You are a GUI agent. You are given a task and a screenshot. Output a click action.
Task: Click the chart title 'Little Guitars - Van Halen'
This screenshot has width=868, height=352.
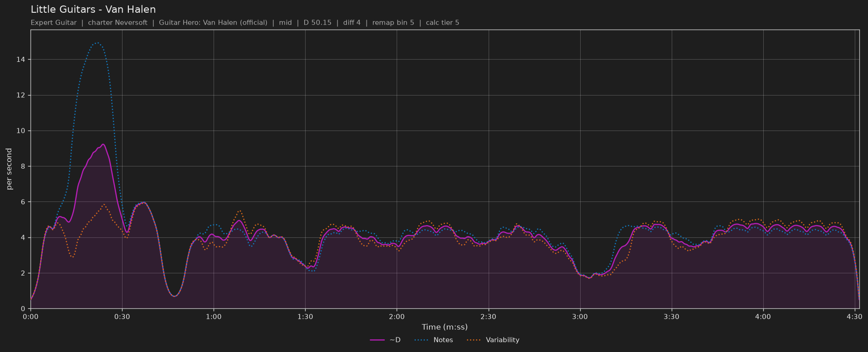[x=93, y=9]
